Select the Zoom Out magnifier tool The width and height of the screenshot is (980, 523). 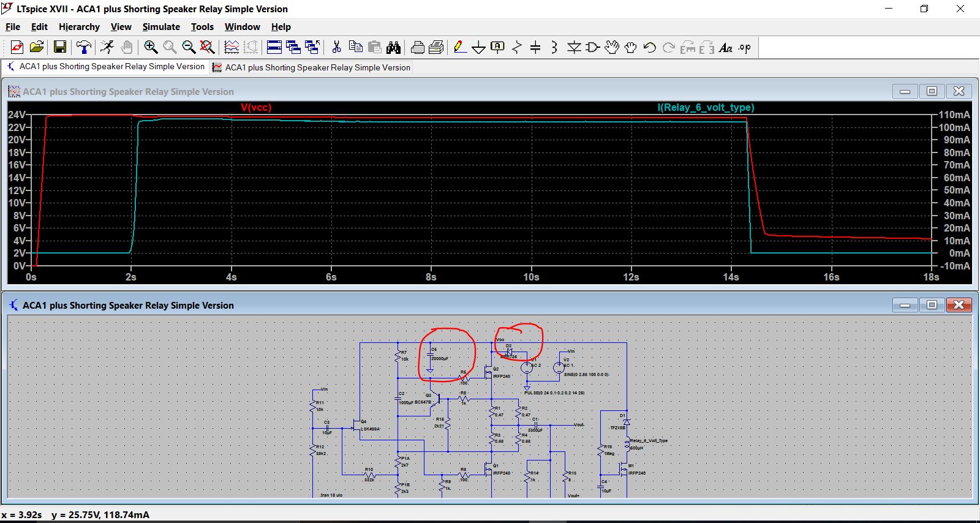(x=189, y=47)
